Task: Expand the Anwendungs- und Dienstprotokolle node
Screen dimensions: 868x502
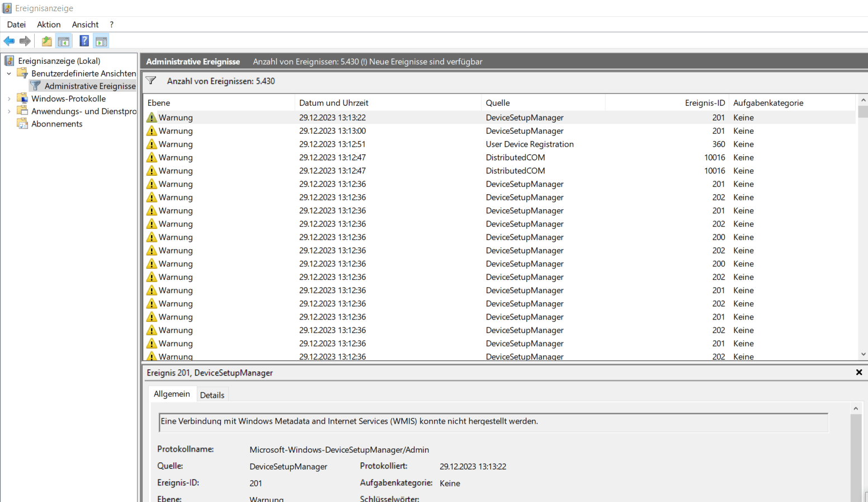Action: (x=9, y=111)
